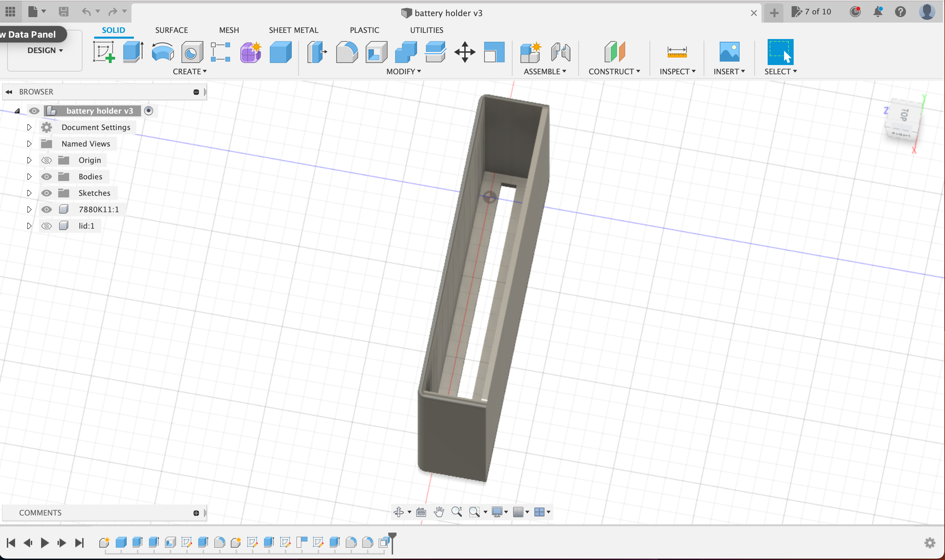The image size is (945, 560).
Task: Expand the Origin folder
Action: coord(29,160)
